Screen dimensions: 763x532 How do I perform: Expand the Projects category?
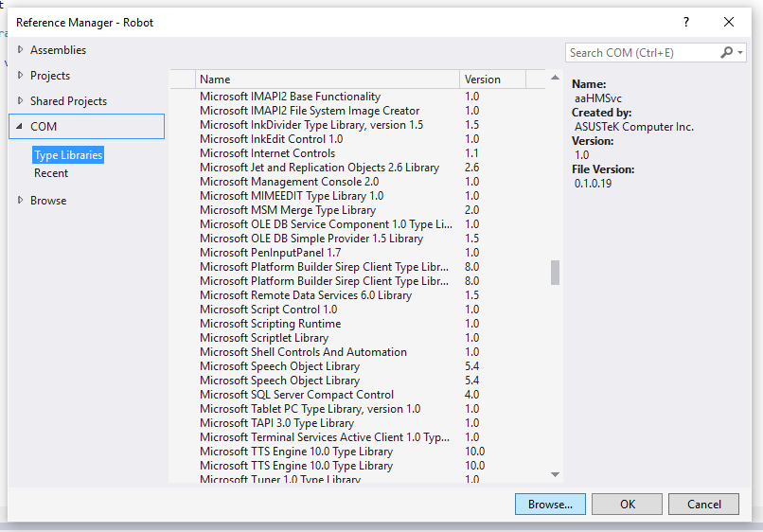[20, 75]
